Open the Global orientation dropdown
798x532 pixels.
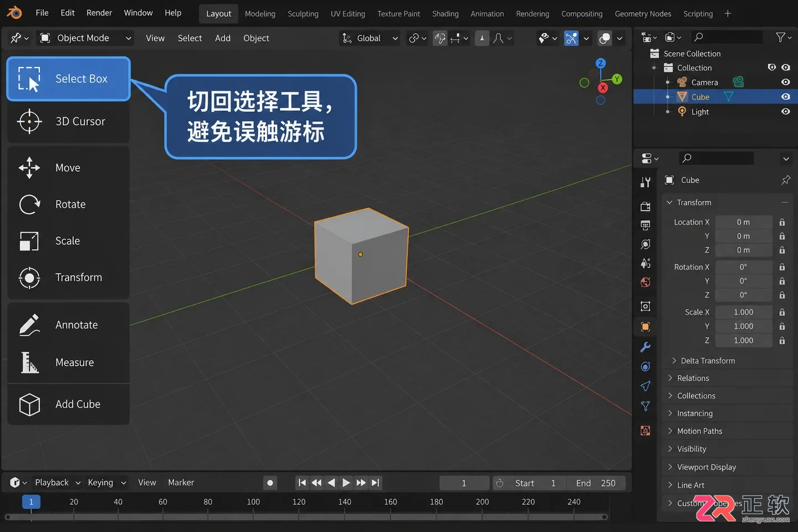coord(370,38)
